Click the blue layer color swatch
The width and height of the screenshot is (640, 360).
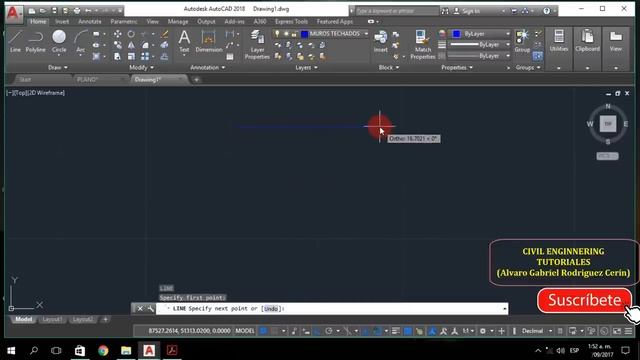pos(304,34)
